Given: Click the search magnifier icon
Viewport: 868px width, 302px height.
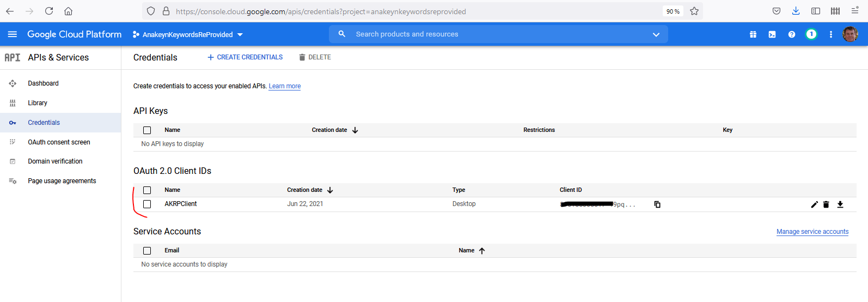Looking at the screenshot, I should click(342, 34).
